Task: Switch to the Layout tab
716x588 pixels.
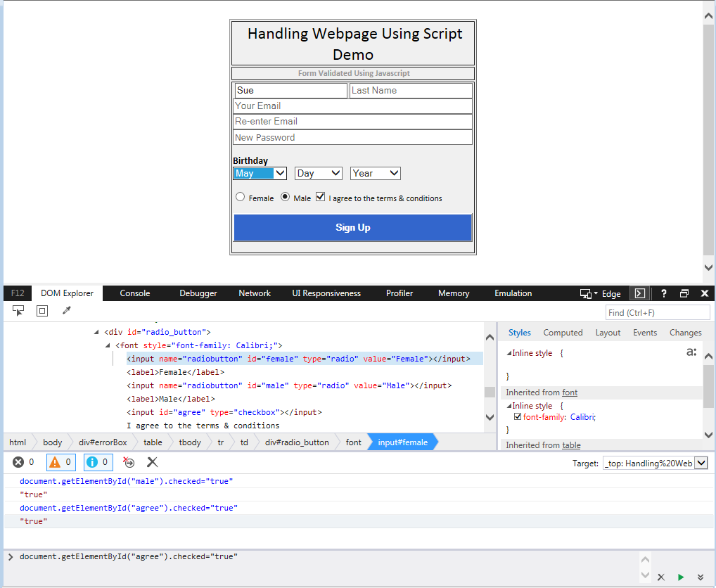Action: coord(608,333)
